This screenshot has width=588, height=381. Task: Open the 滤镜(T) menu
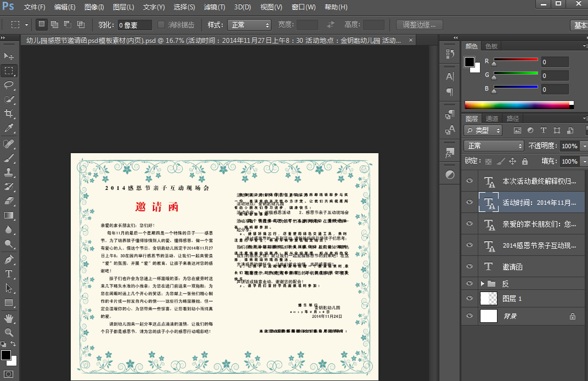click(214, 7)
